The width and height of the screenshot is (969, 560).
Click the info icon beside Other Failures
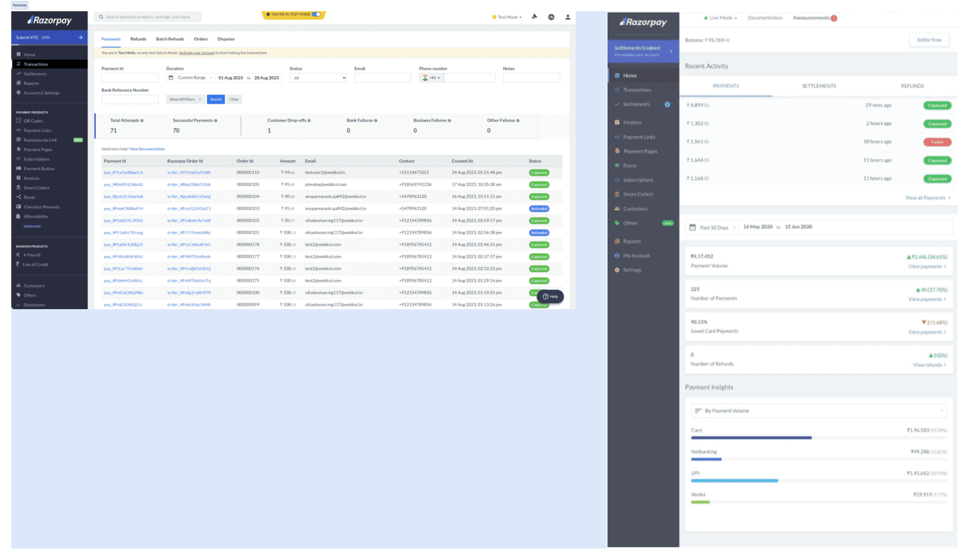(518, 121)
